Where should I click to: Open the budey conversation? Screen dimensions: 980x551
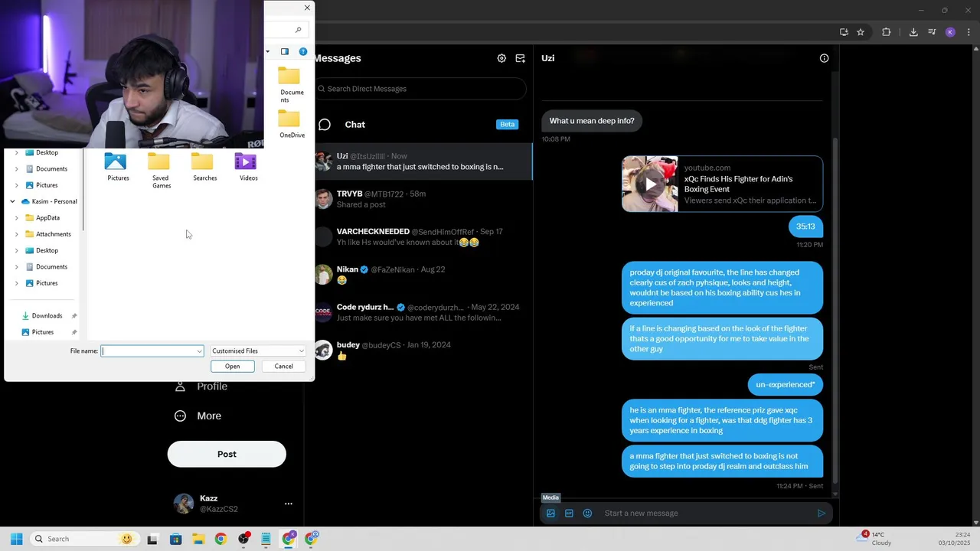point(423,350)
